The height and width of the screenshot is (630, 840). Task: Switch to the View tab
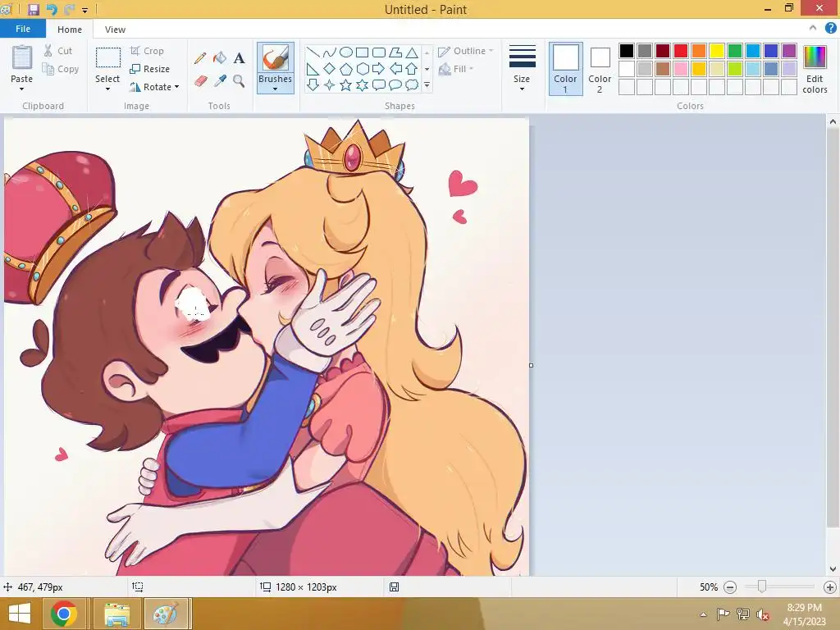[115, 30]
